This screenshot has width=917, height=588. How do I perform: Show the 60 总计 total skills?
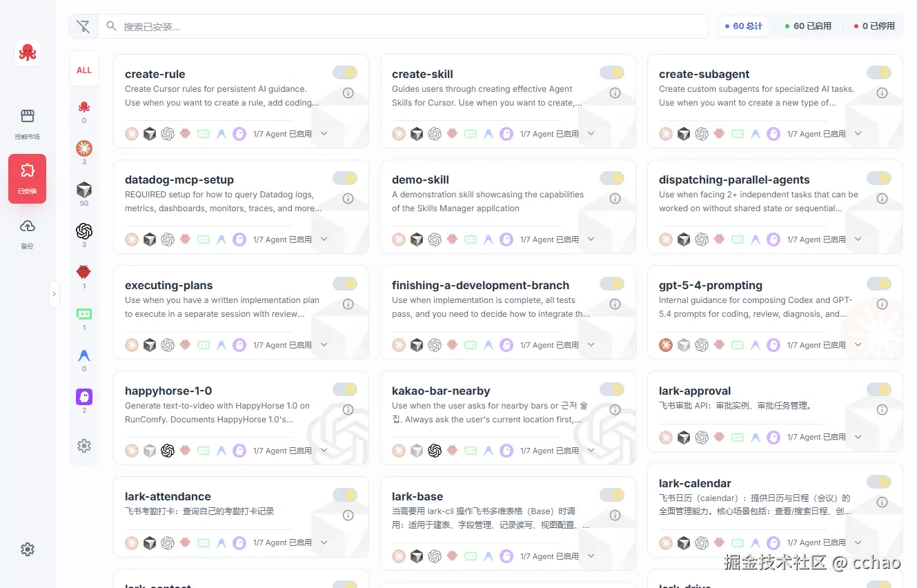tap(744, 26)
